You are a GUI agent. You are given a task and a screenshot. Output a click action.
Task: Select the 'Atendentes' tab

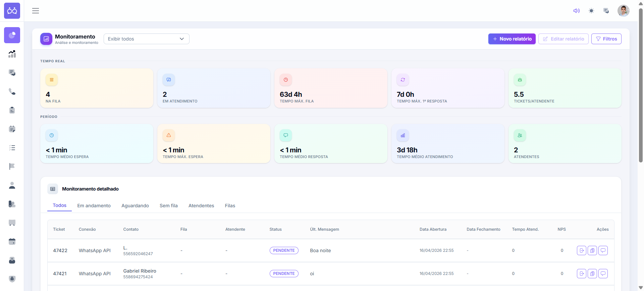point(201,206)
